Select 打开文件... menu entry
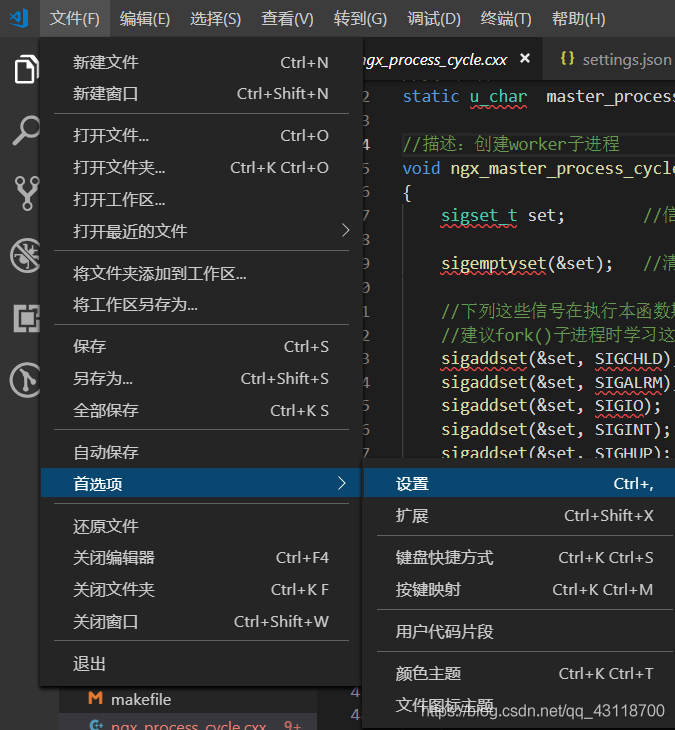The width and height of the screenshot is (675, 730). coord(201,135)
